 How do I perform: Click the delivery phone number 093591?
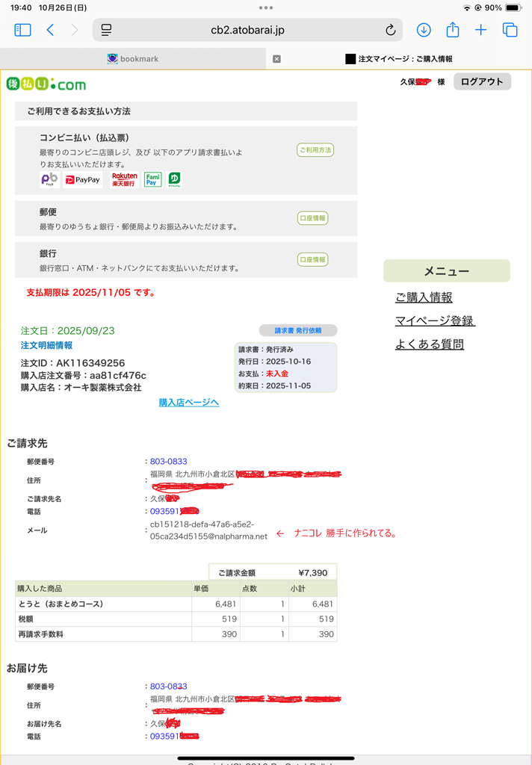point(165,736)
